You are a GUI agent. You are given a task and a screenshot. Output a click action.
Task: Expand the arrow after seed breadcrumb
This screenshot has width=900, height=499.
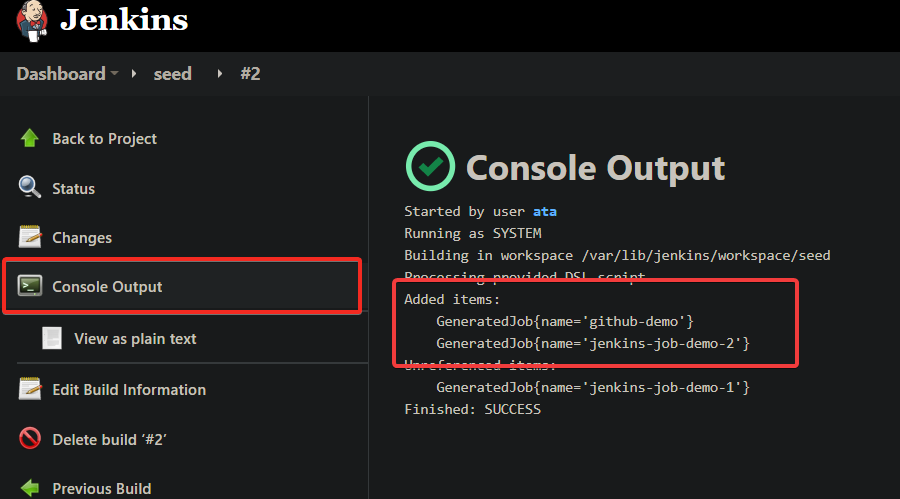pyautogui.click(x=219, y=74)
